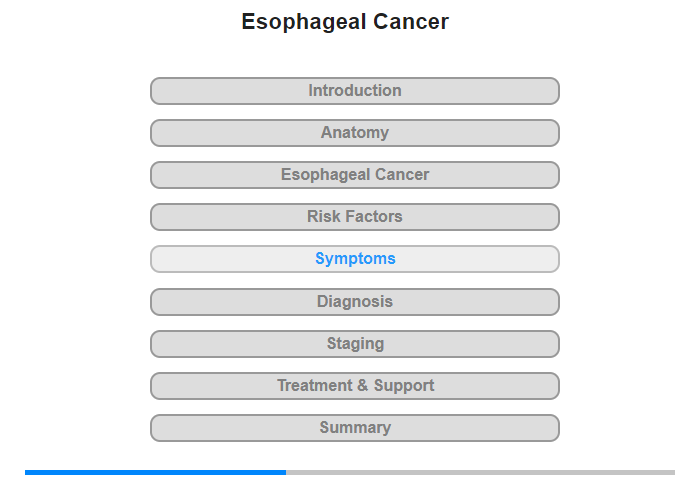Select the highlighted Symptoms section
700x480 pixels.
354,259
